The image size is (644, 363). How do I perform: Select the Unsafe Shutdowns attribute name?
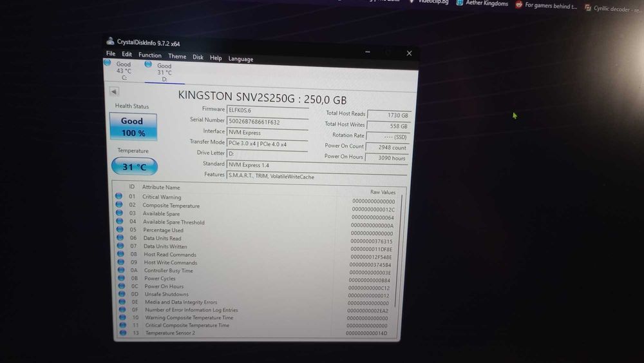[166, 295]
